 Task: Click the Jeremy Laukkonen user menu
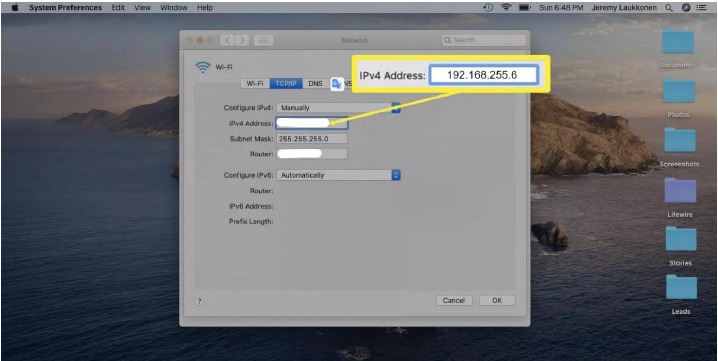tap(624, 8)
